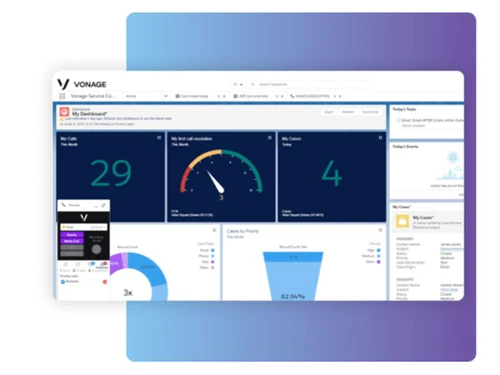This screenshot has width=500, height=375.
Task: Click the second purple softphone button
Action: pos(72,241)
